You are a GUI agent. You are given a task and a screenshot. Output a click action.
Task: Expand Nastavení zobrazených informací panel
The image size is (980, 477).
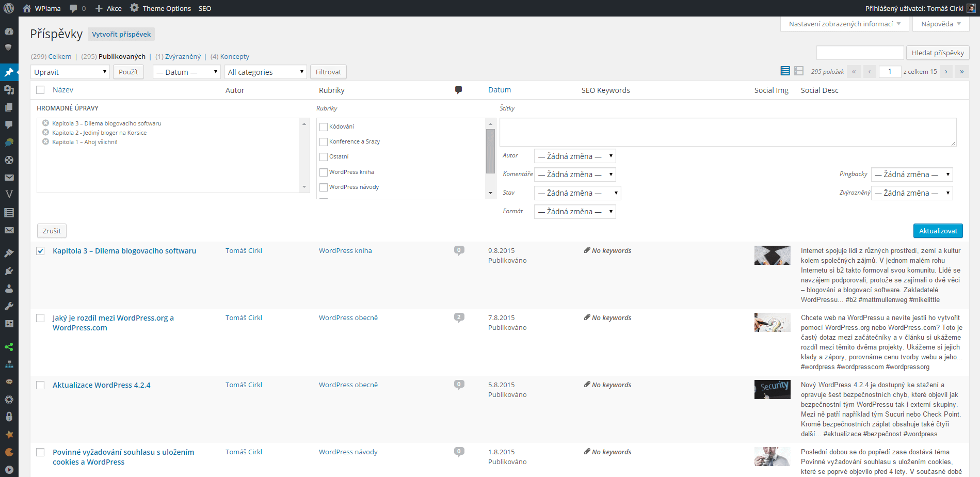coord(844,24)
